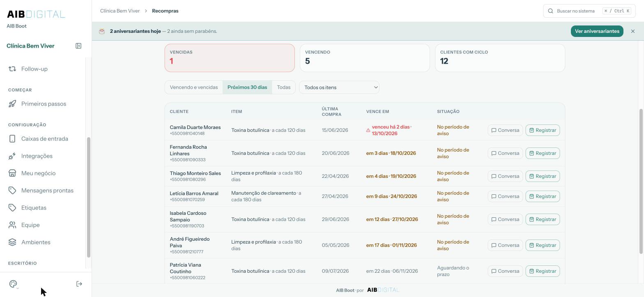Screen dimensions: 644x297
Task: Click Ver aniversariantes button
Action: (597, 31)
